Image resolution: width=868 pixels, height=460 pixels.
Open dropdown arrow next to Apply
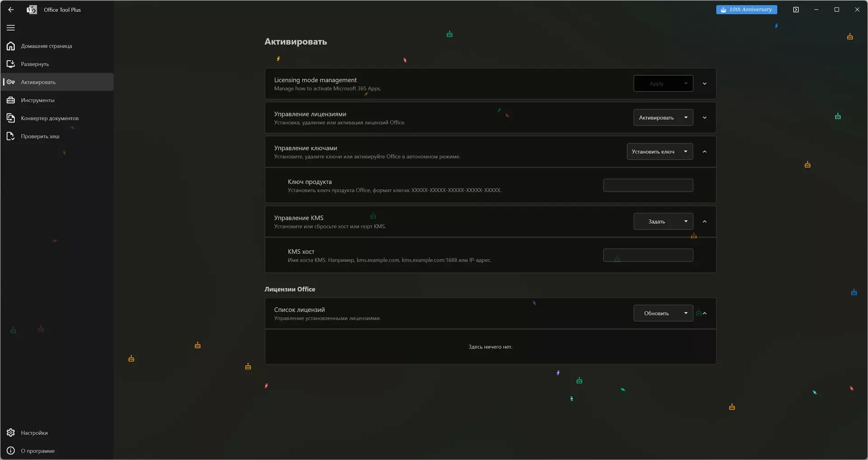tap(686, 83)
